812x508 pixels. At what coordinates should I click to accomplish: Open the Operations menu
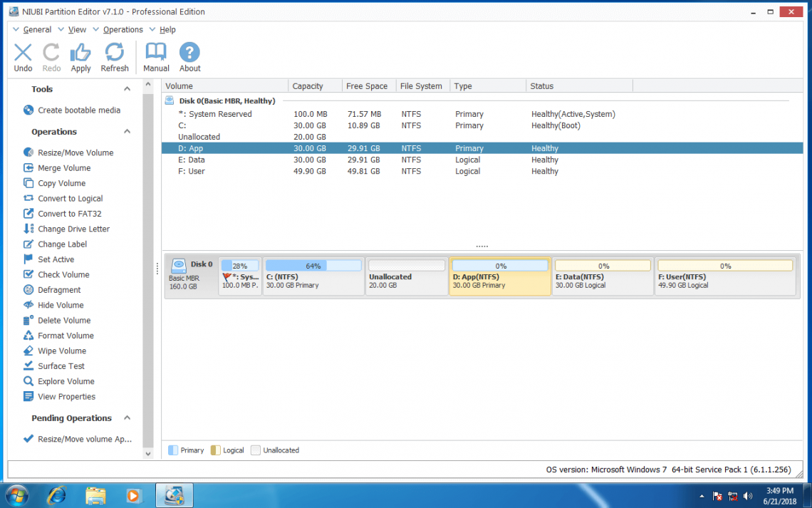pyautogui.click(x=123, y=29)
